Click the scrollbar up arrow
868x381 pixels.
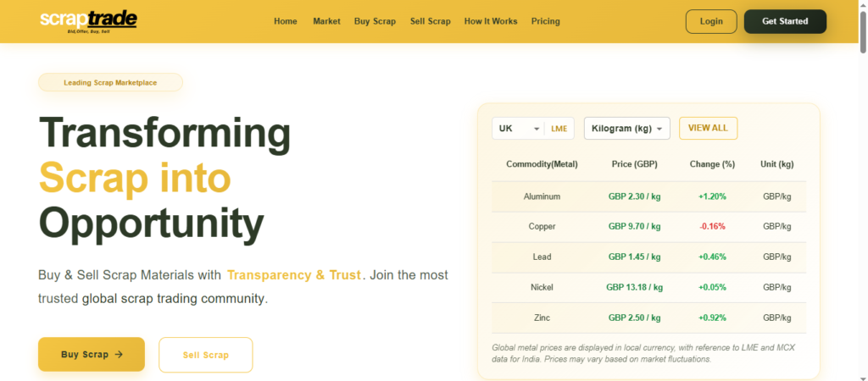pos(861,5)
